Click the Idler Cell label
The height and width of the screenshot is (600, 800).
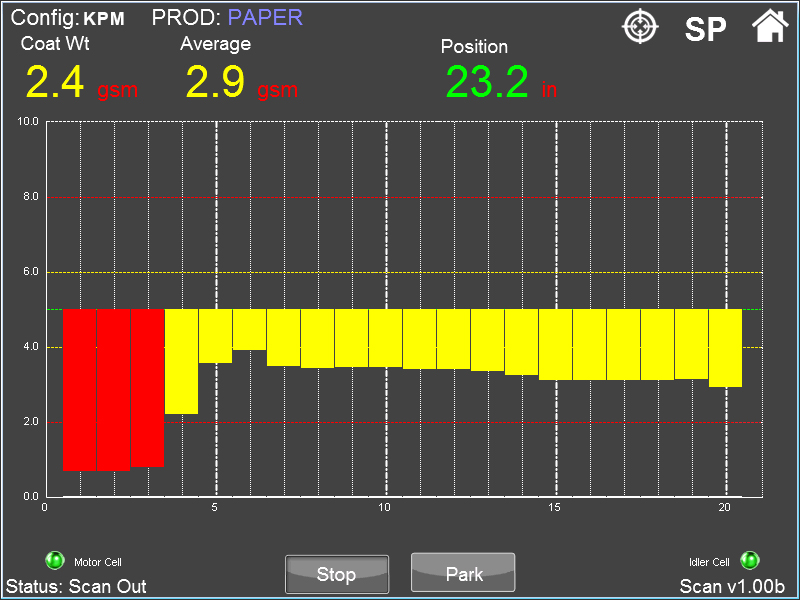[709, 562]
